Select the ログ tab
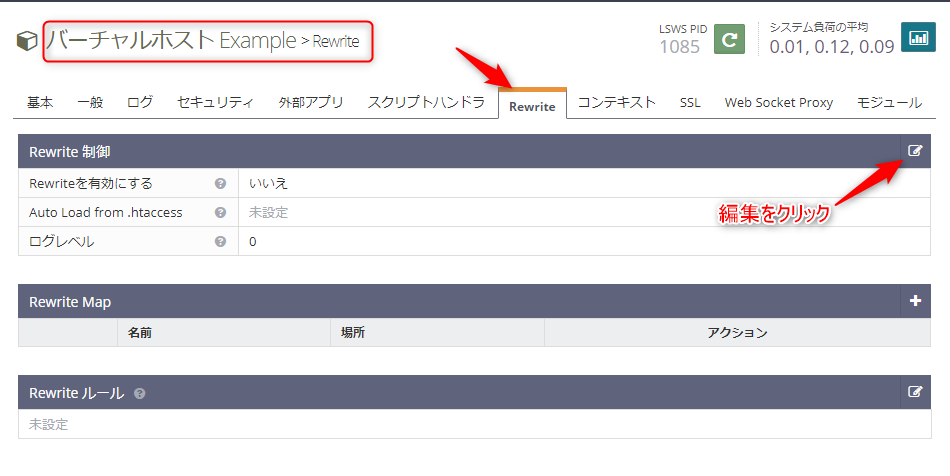950x476 pixels. [140, 102]
